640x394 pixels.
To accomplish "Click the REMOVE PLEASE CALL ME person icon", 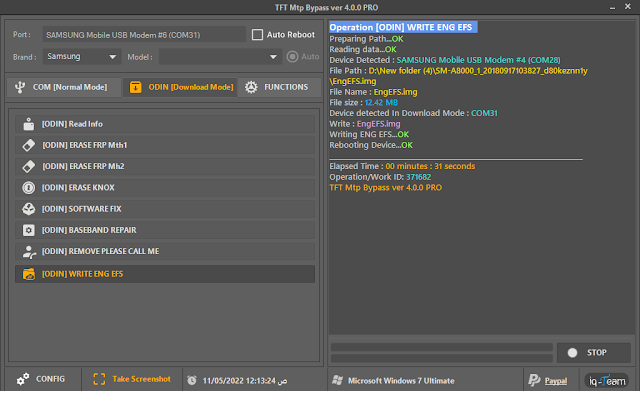I will click(x=29, y=252).
